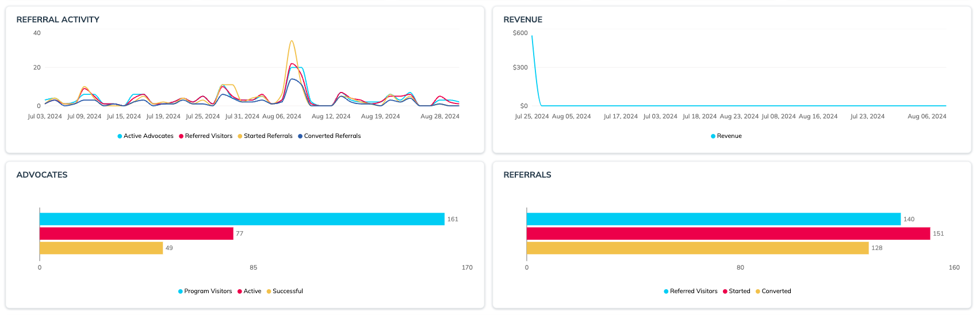
Task: Toggle Program Visitors in Advocates legend
Action: pos(205,291)
